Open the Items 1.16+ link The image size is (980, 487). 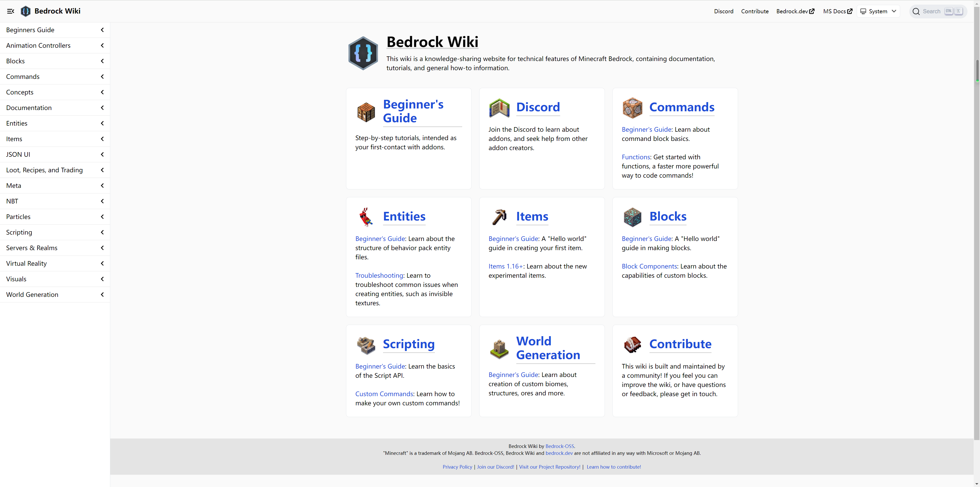pyautogui.click(x=506, y=266)
